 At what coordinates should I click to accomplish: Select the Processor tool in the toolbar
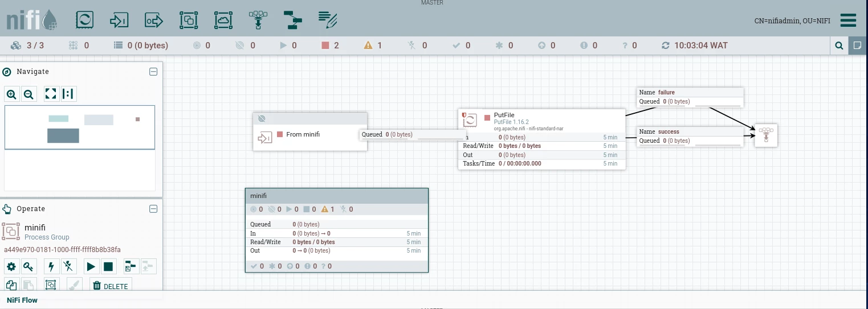84,20
